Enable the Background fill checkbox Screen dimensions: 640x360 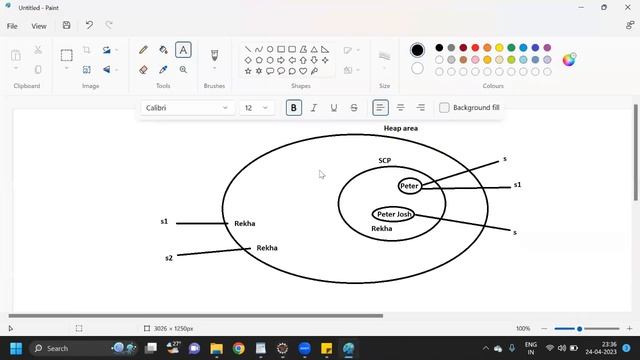click(444, 108)
